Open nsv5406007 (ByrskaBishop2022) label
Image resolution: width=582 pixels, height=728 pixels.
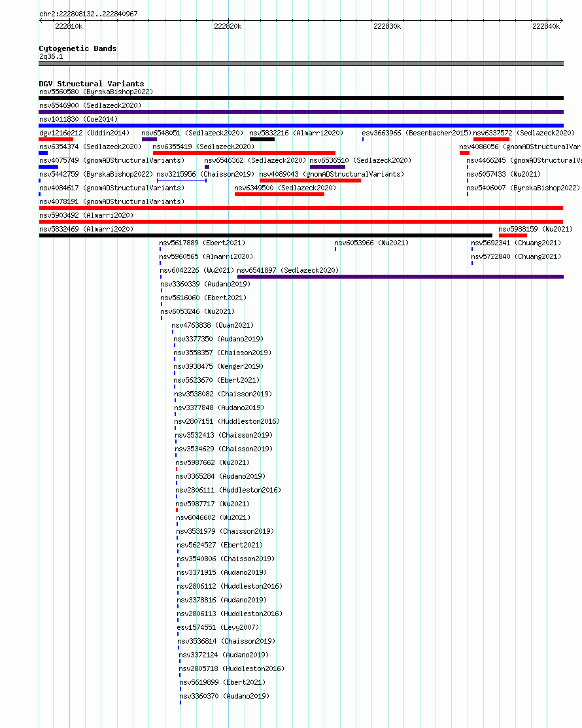(523, 188)
